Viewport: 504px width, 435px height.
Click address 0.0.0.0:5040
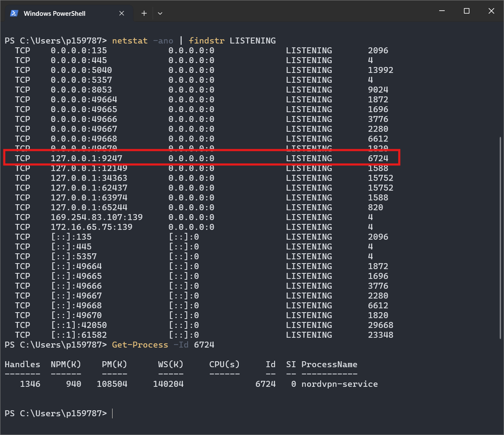[81, 70]
